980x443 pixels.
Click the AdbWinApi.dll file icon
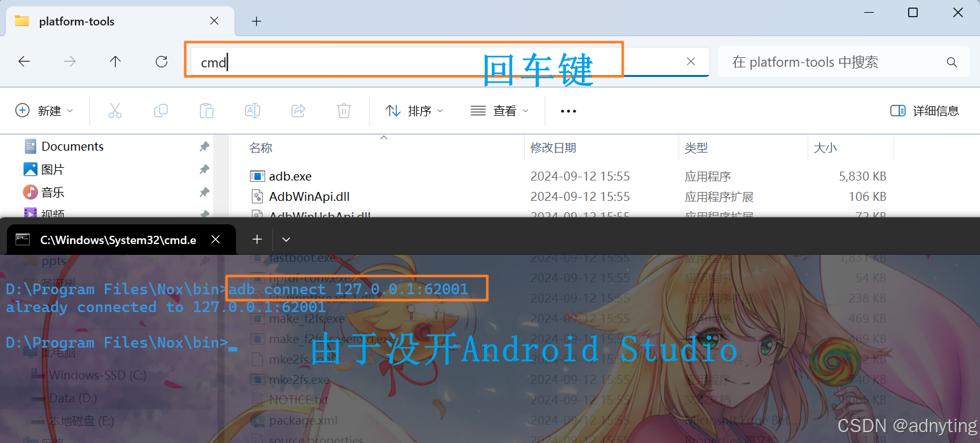257,196
